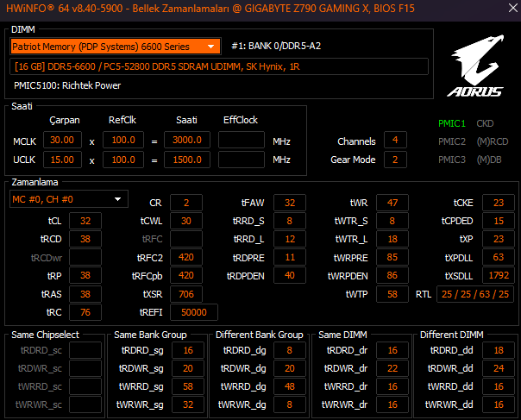Click the tRC value 76
This screenshot has height=420, width=521.
85,312
